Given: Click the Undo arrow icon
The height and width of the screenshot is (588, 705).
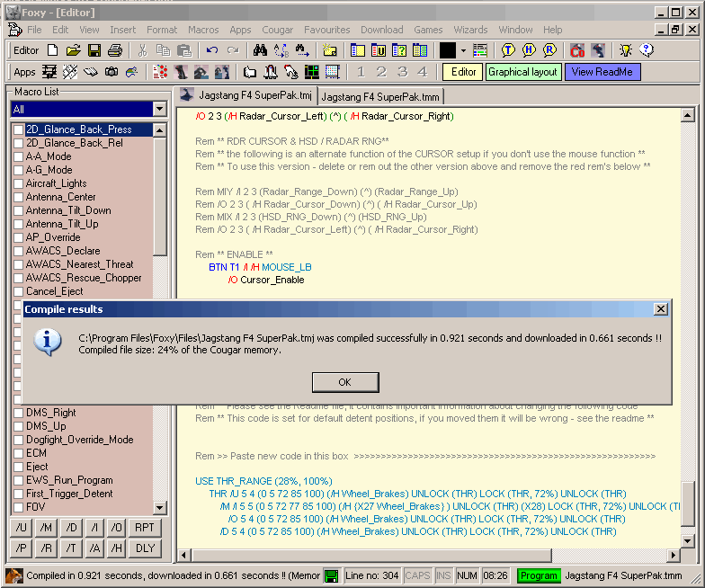Looking at the screenshot, I should [212, 51].
